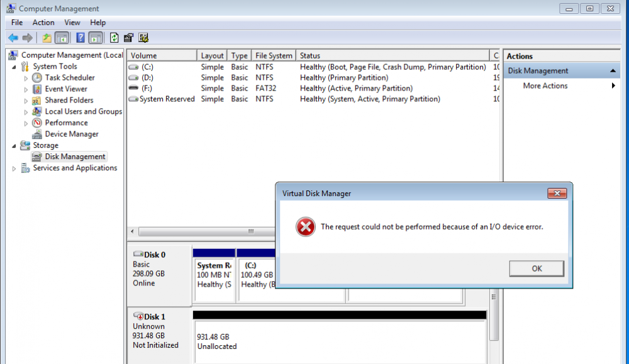Click the Services and Applications icon
Screen dimensions: 629x364
[x=25, y=168]
